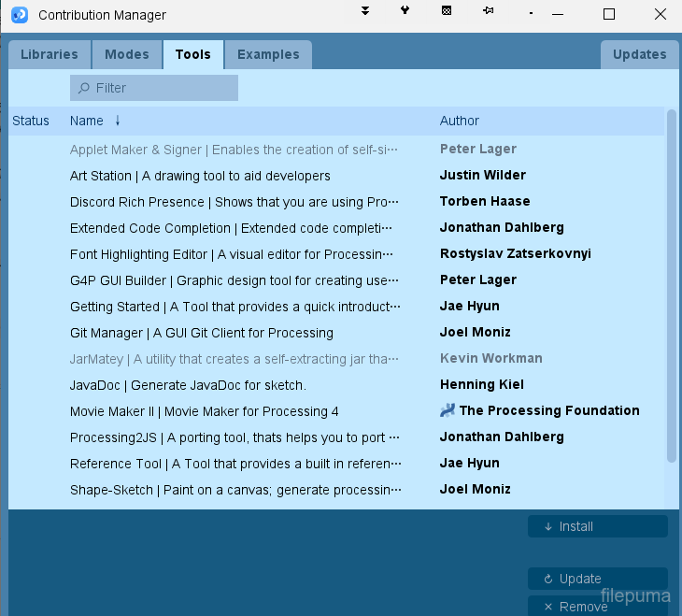Screen dimensions: 682x616
Task: Go to the Examples tab
Action: pyautogui.click(x=268, y=54)
